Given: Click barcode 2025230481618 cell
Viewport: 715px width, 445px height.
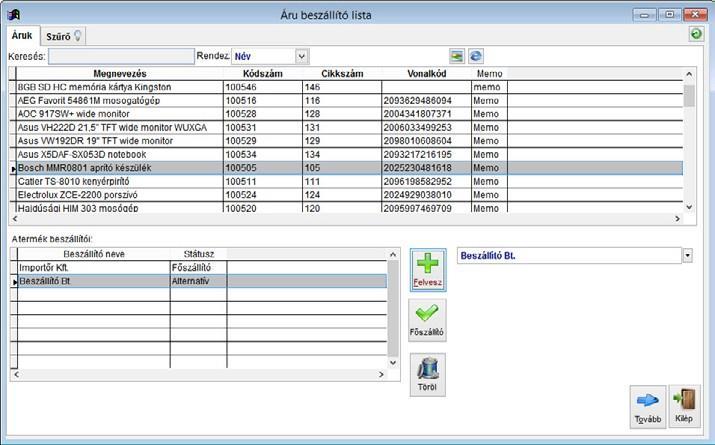Looking at the screenshot, I should click(x=426, y=168).
